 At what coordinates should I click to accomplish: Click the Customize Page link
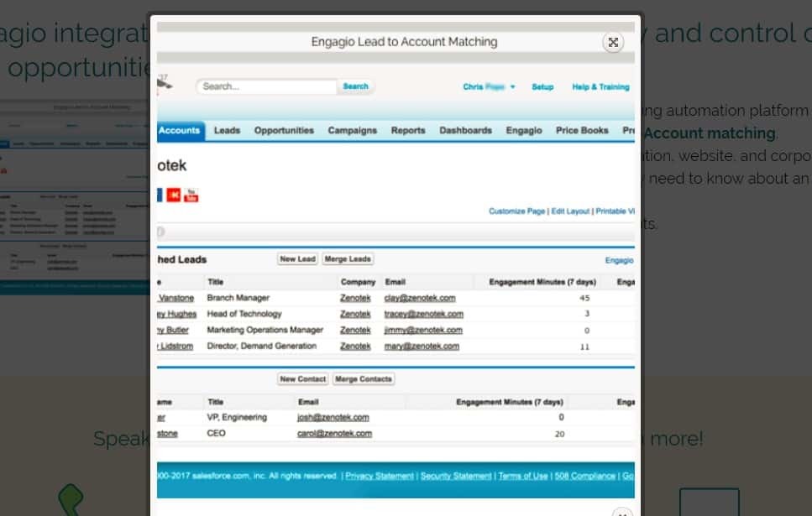[x=516, y=211]
